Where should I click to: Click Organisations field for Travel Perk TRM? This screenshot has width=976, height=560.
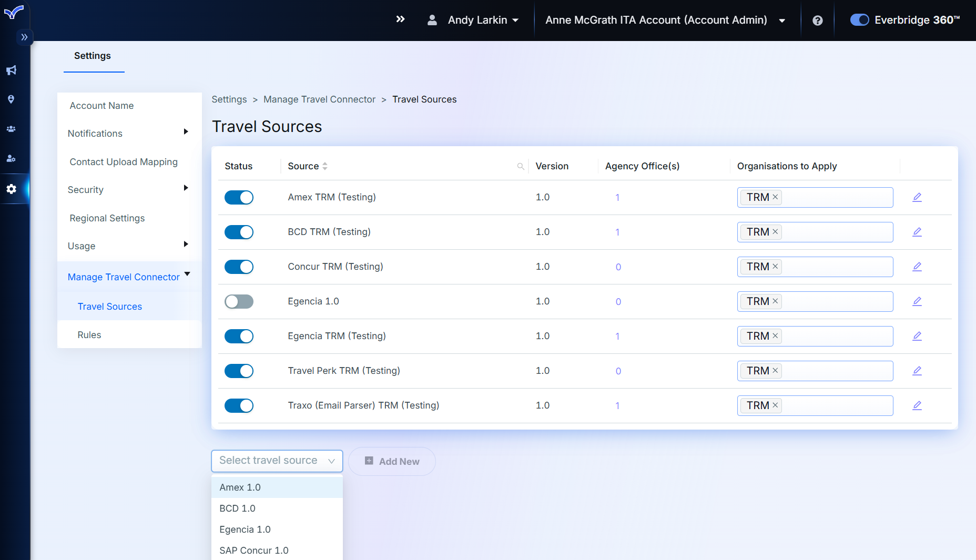836,371
